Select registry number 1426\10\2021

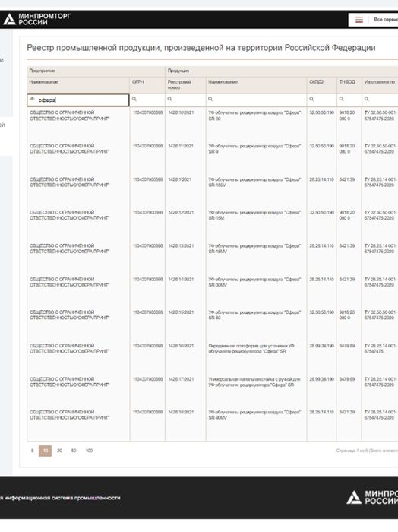coord(181,112)
